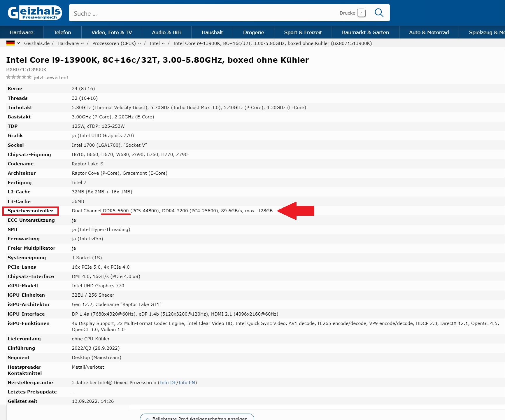This screenshot has height=420, width=505.
Task: Click the Basistakt 3.00GHz value
Action: pyautogui.click(x=113, y=117)
